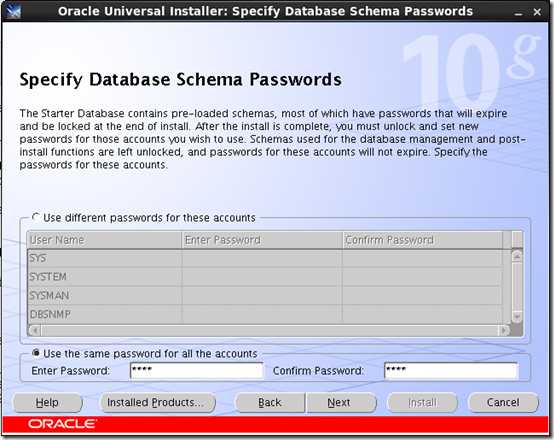Click the Install button
Viewport: 554px width, 440px height.
[422, 403]
